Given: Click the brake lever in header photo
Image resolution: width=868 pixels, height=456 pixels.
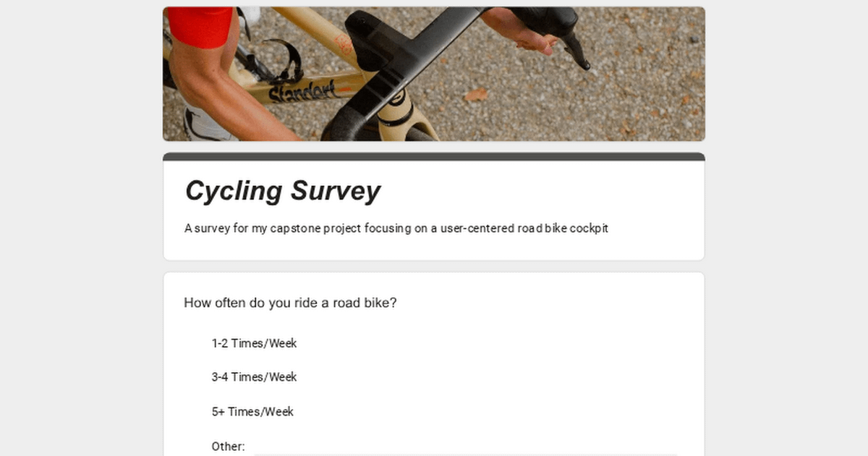Looking at the screenshot, I should pos(575,51).
